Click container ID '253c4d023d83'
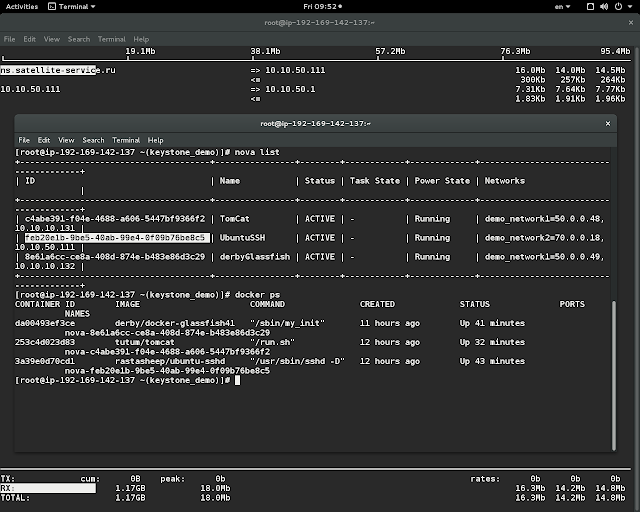640x512 pixels. [x=45, y=342]
